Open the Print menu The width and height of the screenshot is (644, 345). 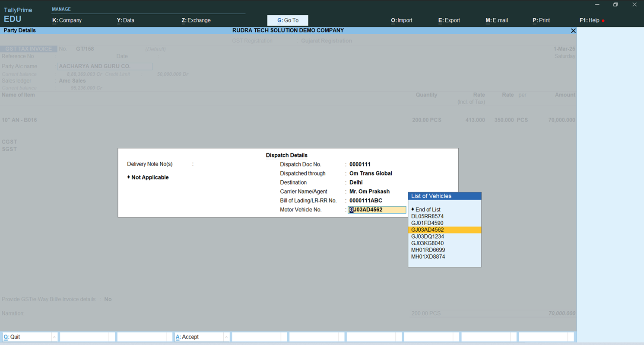tap(541, 20)
